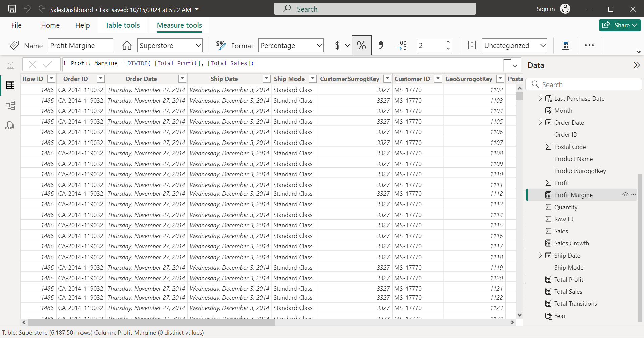Open the DAX query view icon
Screen dimensions: 644x338
pos(10,126)
